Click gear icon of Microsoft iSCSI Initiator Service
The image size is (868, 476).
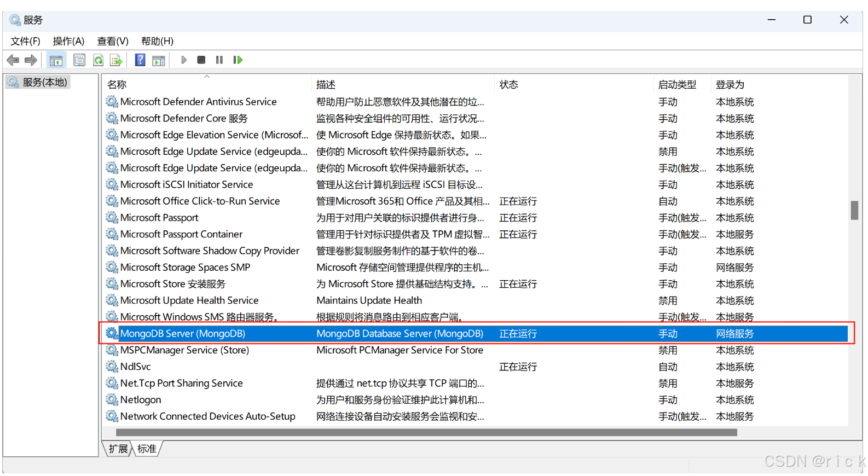pyautogui.click(x=112, y=184)
